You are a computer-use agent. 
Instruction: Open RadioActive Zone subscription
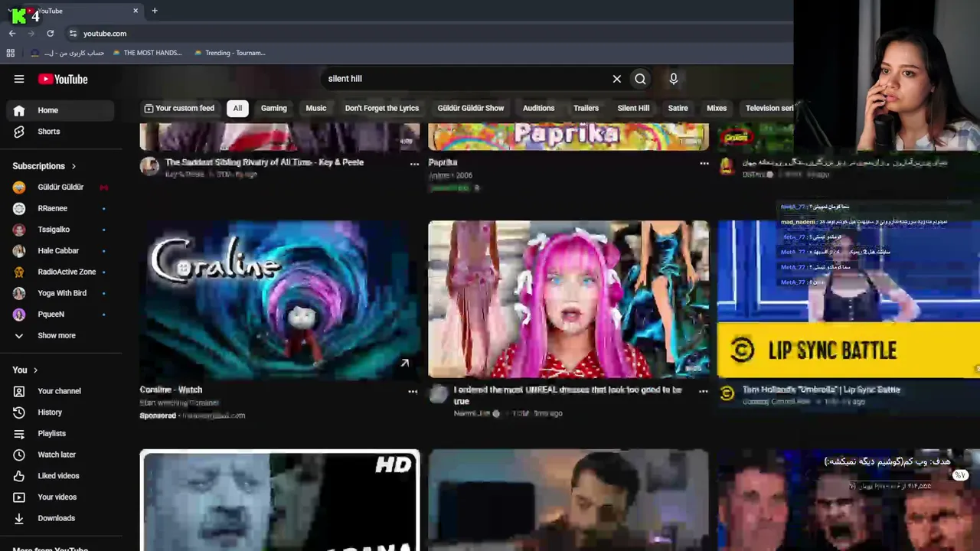pos(61,272)
